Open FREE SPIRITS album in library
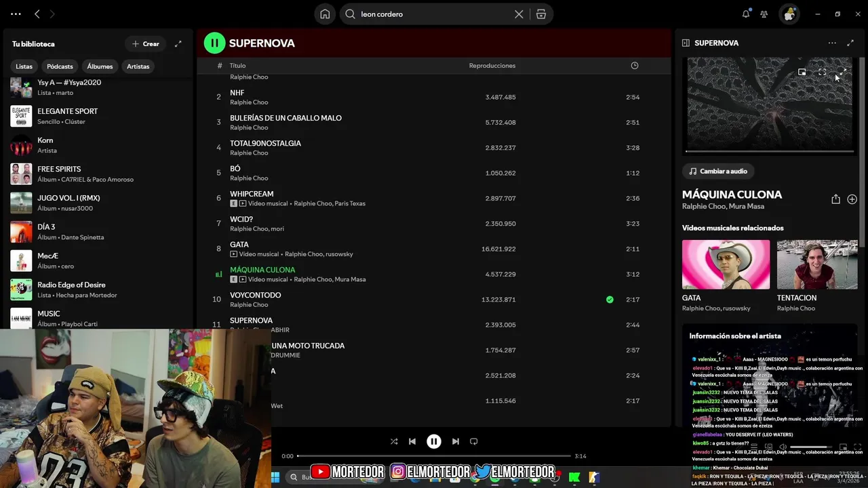Viewport: 868px width, 488px height. (98, 174)
